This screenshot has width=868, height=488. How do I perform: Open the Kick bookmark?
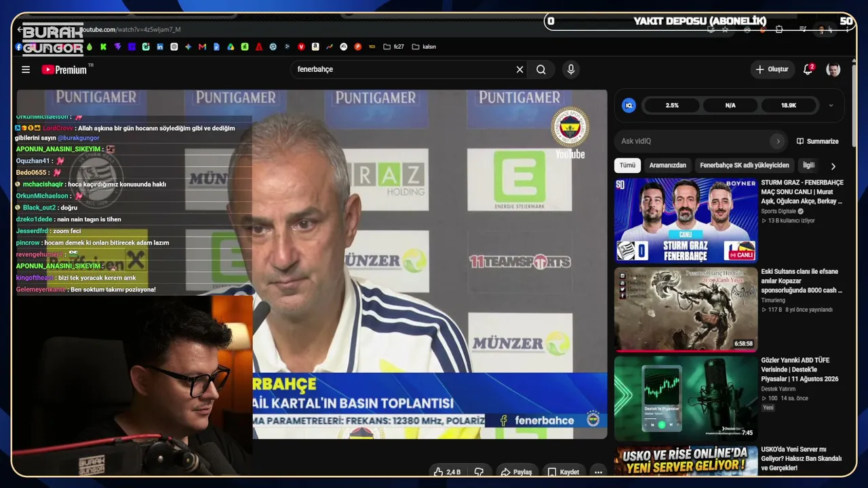click(103, 47)
